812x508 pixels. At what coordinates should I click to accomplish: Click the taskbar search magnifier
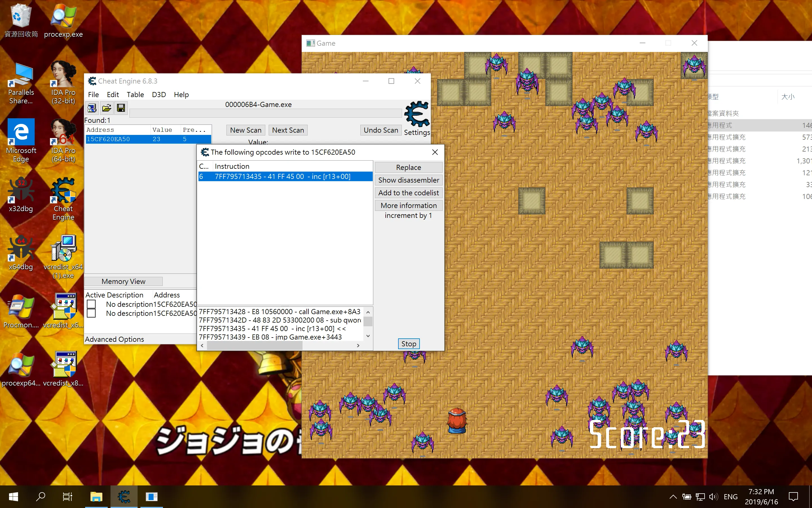(x=41, y=497)
